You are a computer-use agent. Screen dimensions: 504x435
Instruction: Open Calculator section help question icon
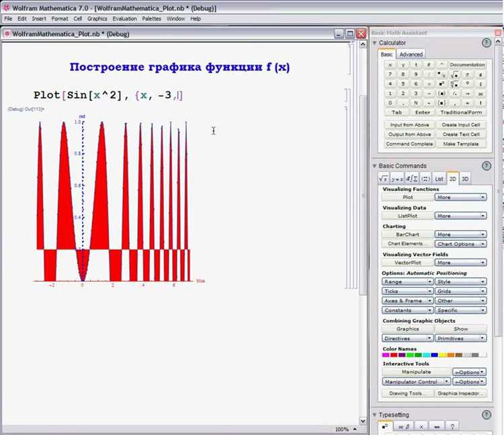click(x=487, y=43)
